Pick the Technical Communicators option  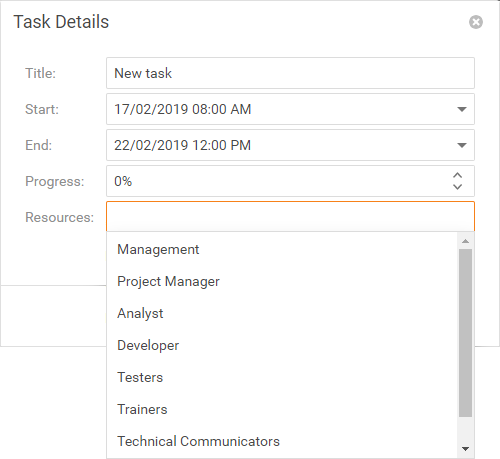[282, 441]
